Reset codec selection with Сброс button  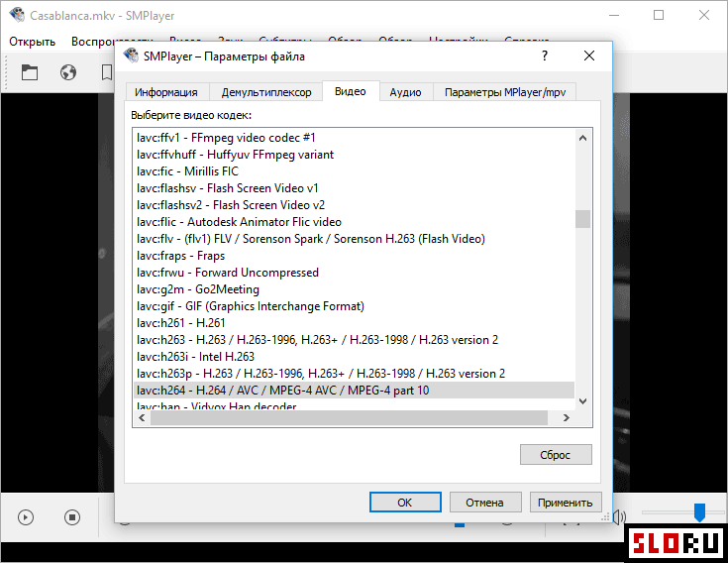click(556, 455)
